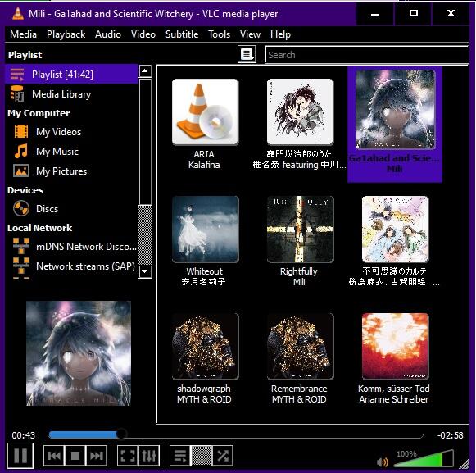Open Media Library in sidebar
The width and height of the screenshot is (476, 473).
pyautogui.click(x=71, y=94)
